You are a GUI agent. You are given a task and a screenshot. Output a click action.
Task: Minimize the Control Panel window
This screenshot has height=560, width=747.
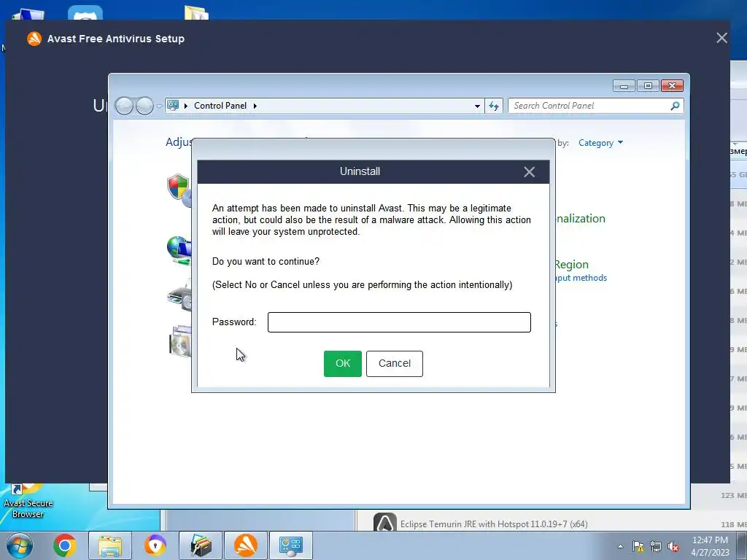[x=624, y=86]
